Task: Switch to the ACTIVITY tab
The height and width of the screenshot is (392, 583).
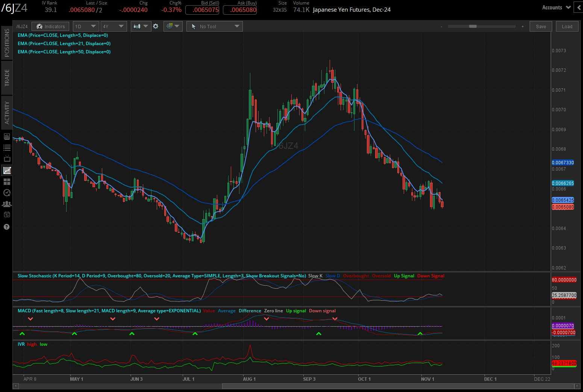Action: point(6,113)
